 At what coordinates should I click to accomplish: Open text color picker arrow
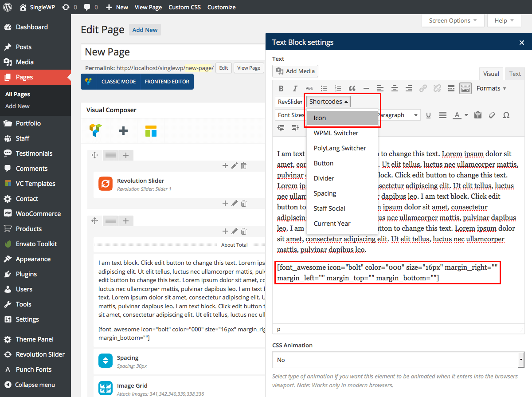[466, 115]
